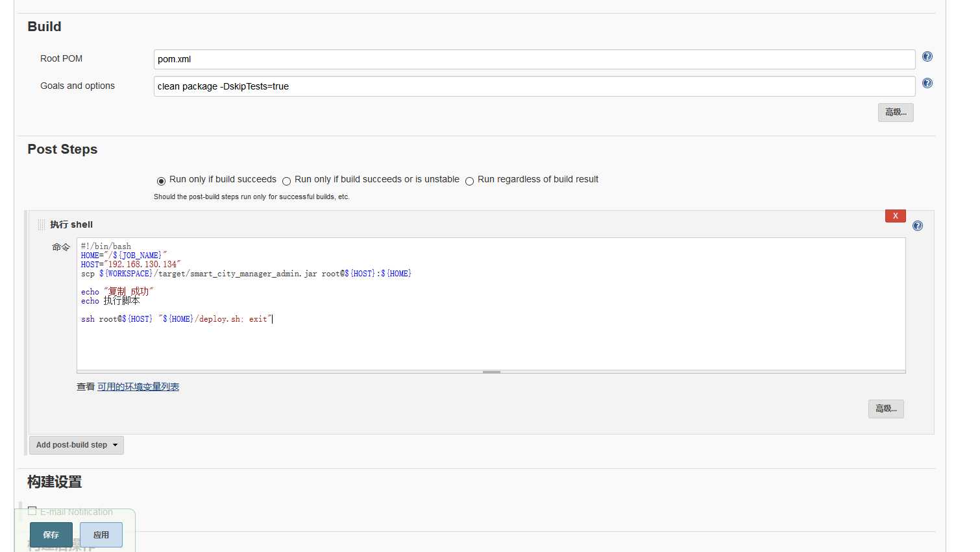Viewport: 980px width, 552px height.
Task: Grab the drag handle beside 执行 shell
Action: pos(41,224)
